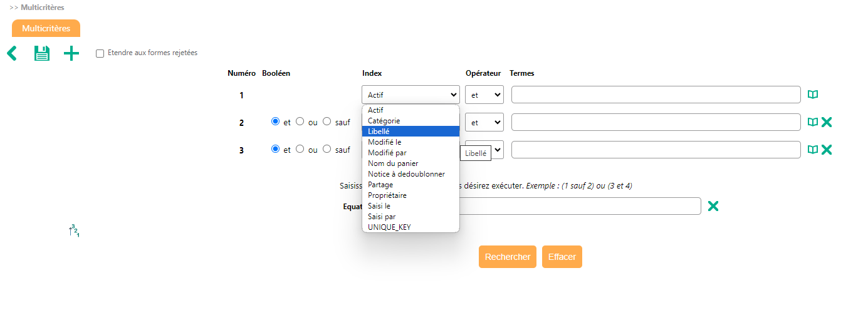Click the sort order 3-2-1 icon

tap(74, 230)
